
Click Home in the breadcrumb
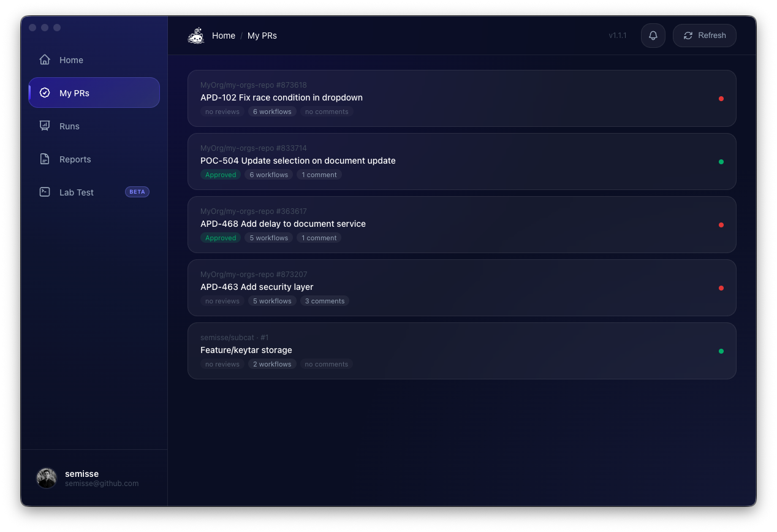[224, 36]
